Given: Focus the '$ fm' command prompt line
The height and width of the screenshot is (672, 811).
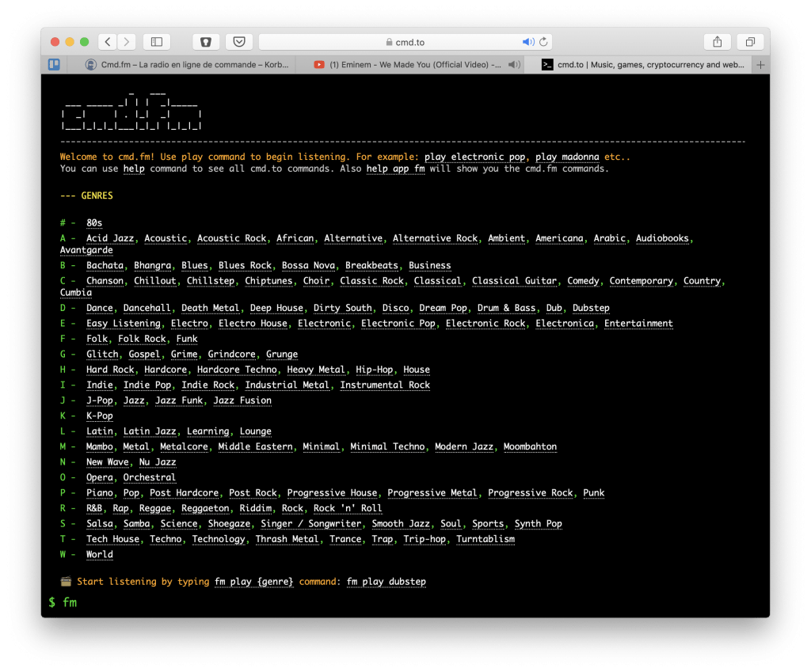Looking at the screenshot, I should (405, 602).
